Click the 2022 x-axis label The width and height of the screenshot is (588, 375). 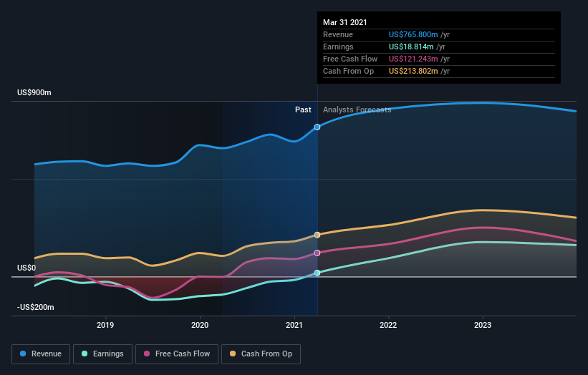(388, 325)
